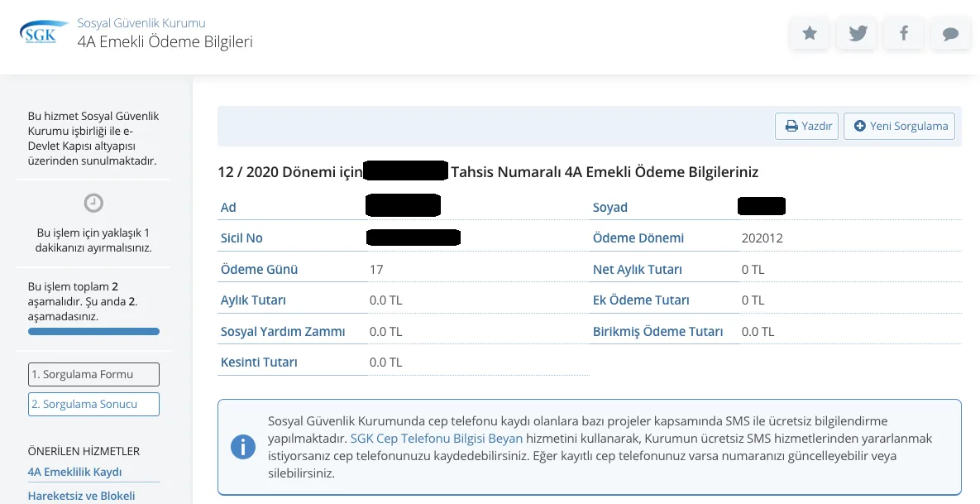
Task: Open the 4A Emeklilik Kaydı service
Action: tap(74, 472)
